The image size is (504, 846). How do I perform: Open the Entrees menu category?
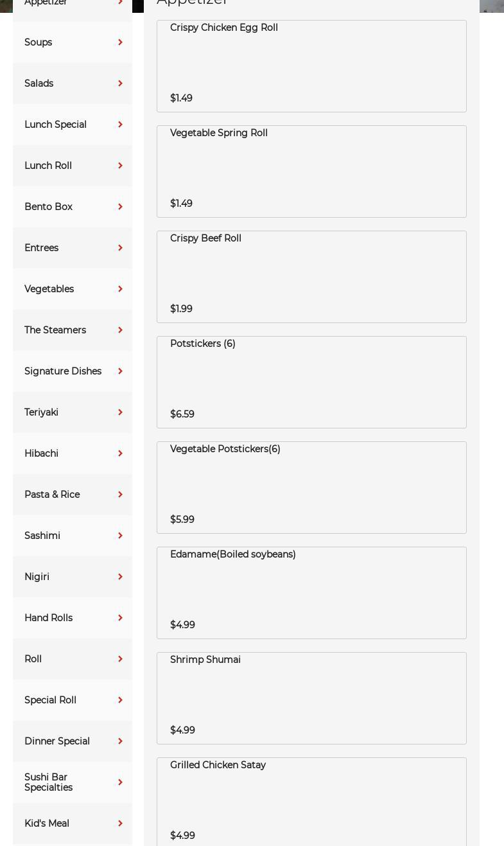(42, 248)
